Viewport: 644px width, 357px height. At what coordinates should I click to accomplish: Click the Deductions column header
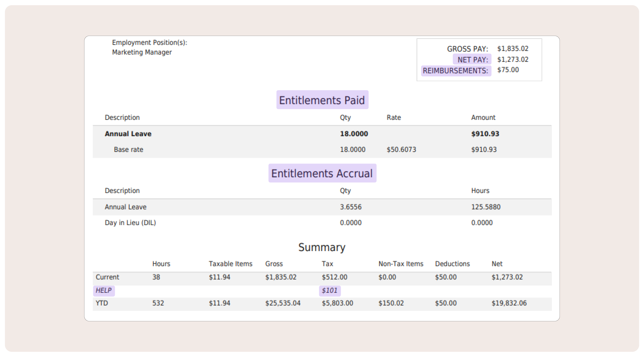tap(452, 264)
